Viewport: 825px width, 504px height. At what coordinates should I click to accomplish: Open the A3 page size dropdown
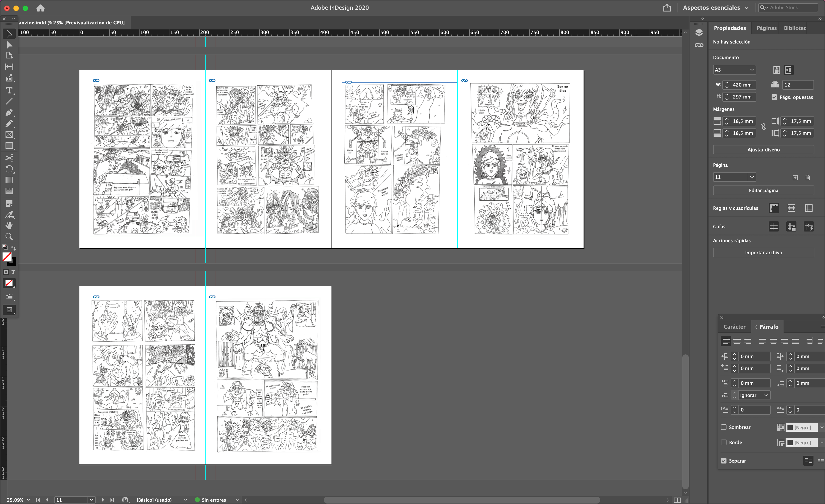coord(734,70)
